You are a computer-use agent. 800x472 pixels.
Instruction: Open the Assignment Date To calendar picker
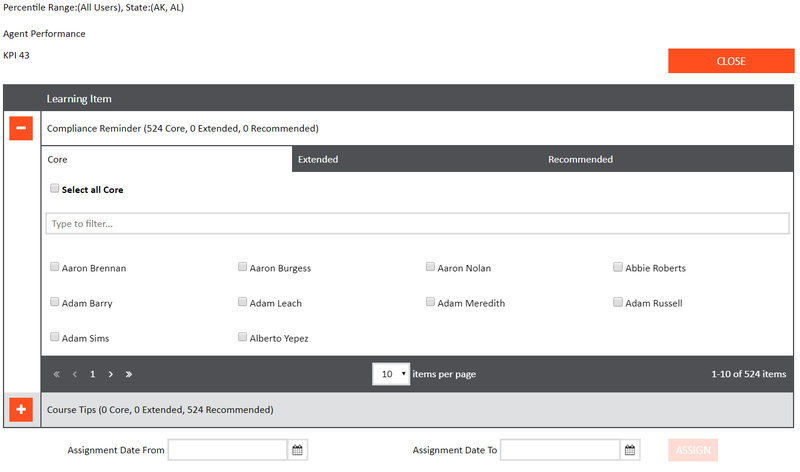coord(630,450)
